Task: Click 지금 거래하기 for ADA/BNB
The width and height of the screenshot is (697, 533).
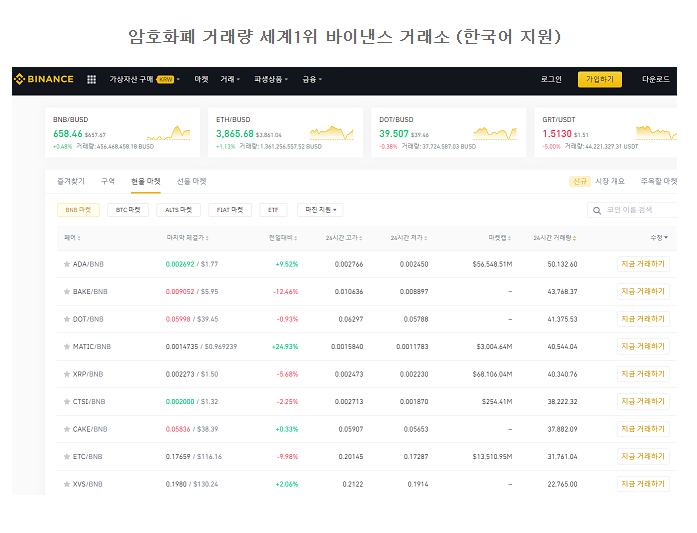Action: pos(643,264)
